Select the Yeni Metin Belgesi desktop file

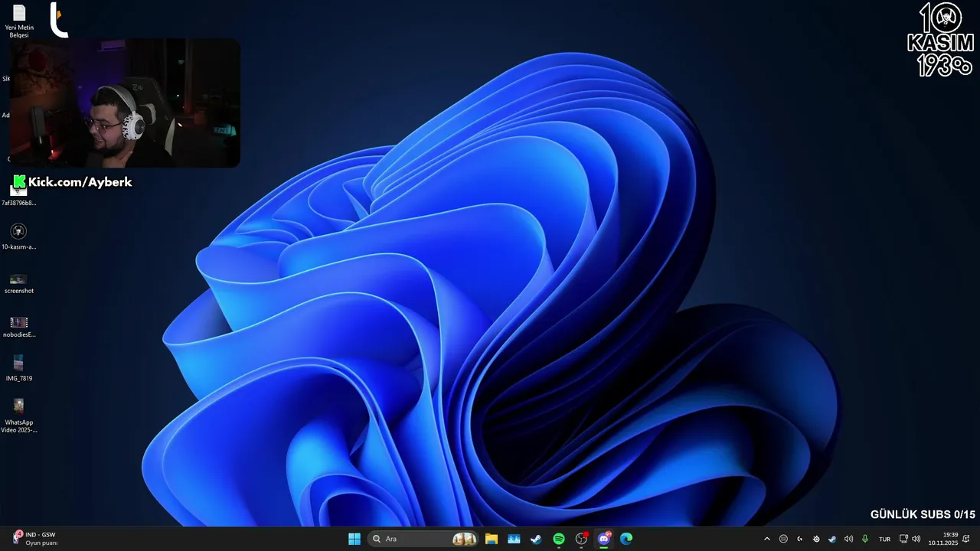[19, 21]
